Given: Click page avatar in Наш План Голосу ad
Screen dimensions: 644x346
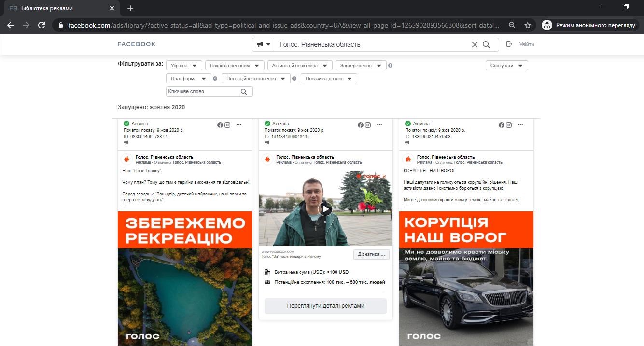Looking at the screenshot, I should (126, 159).
